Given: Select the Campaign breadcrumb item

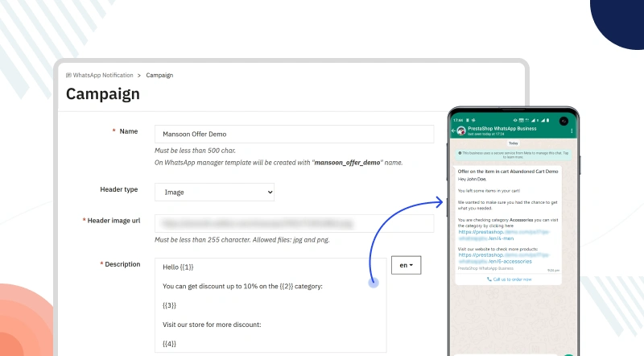Looking at the screenshot, I should [x=159, y=75].
